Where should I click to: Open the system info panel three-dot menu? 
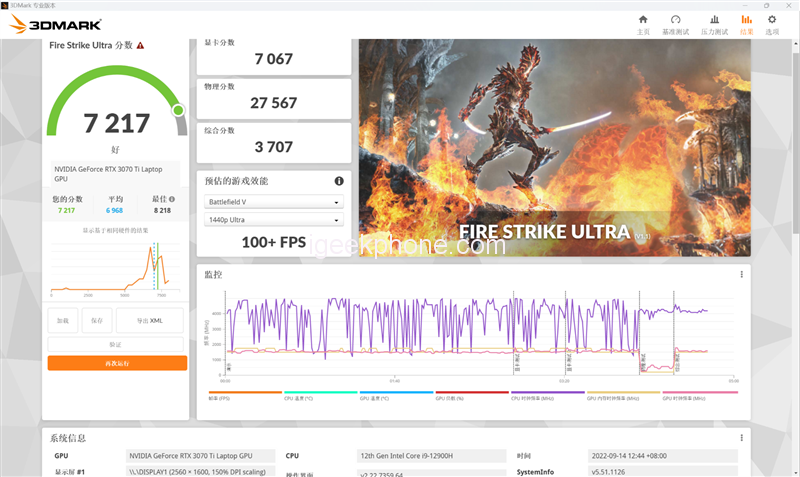(741, 438)
